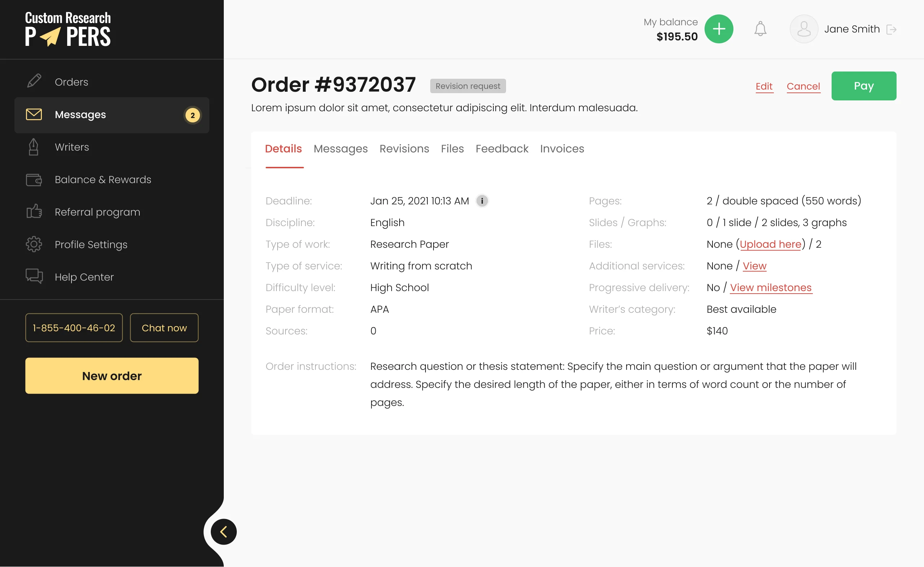Click the Upload here link
Viewport: 924px width, 567px height.
point(770,244)
